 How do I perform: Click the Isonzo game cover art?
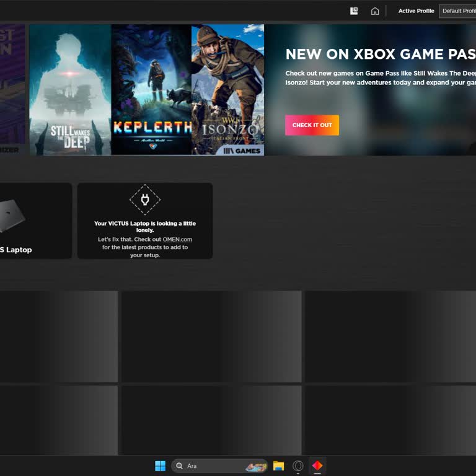coord(227,90)
